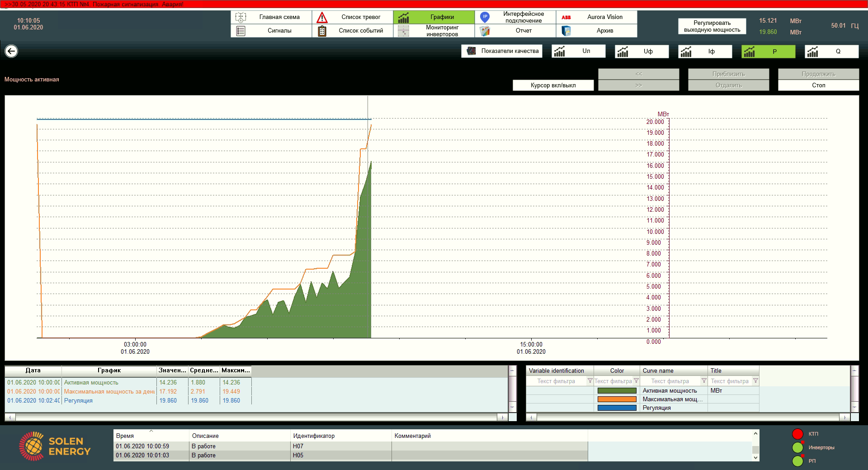
Task: Click the green Активная мощность color swatch
Action: [x=617, y=390]
